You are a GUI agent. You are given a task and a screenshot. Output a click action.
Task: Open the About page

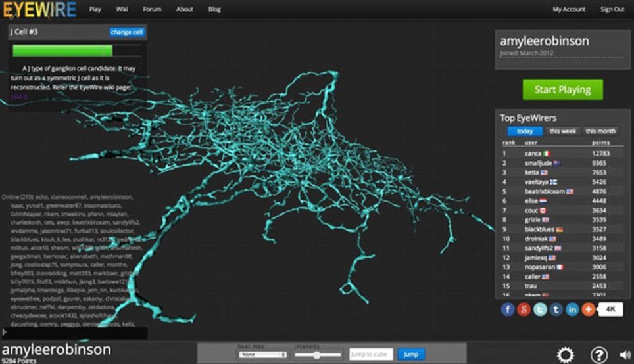pos(184,9)
